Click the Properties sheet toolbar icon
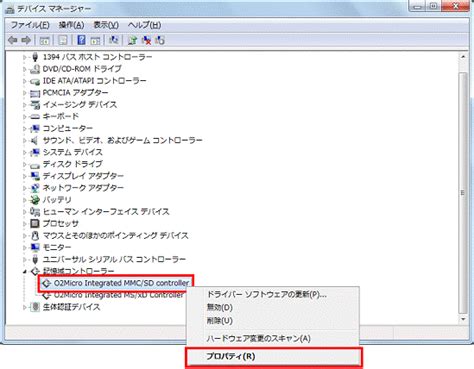 click(63, 40)
